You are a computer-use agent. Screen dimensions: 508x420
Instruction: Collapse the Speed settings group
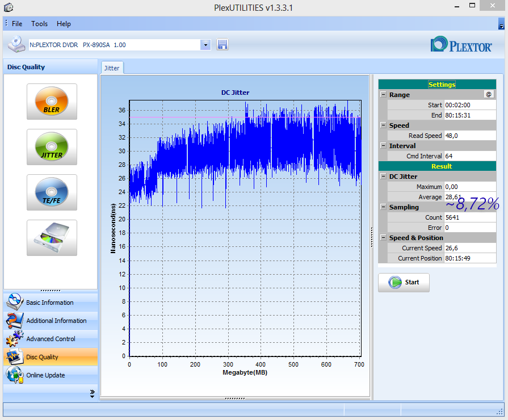(x=383, y=125)
